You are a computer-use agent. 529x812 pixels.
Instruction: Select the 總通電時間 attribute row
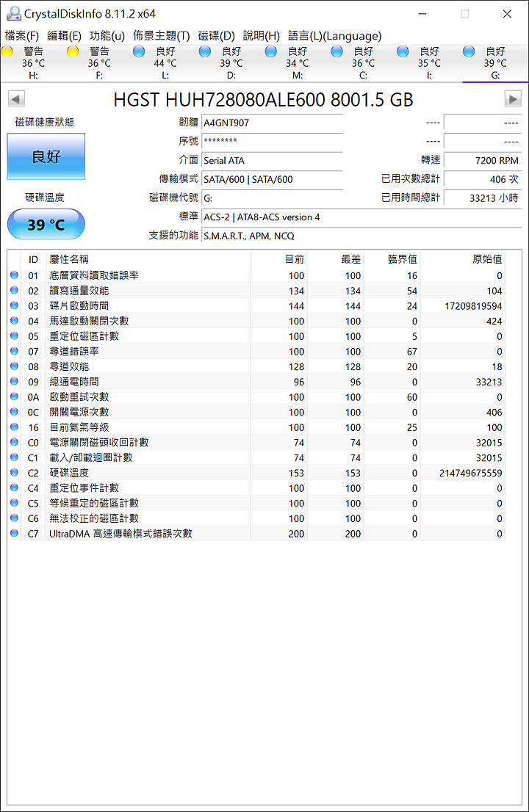coord(256,382)
